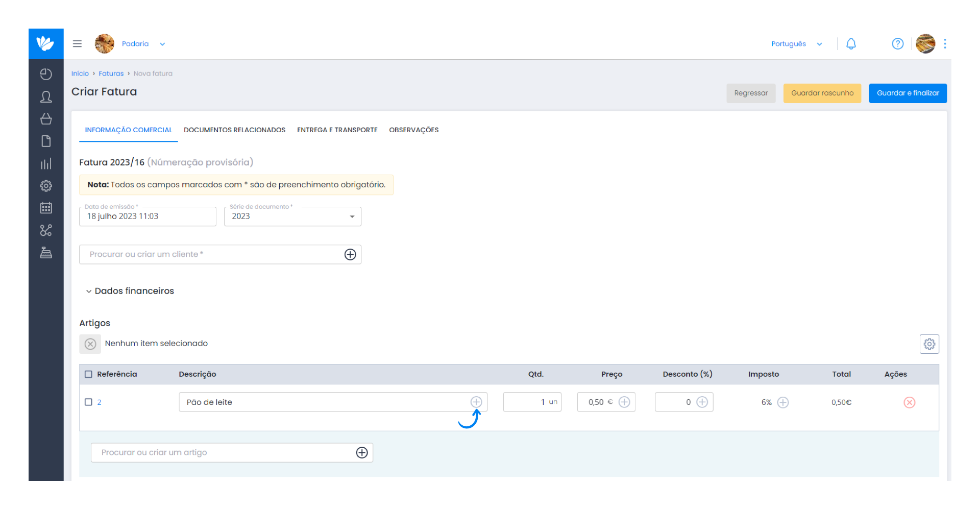Image resolution: width=980 pixels, height=509 pixels.
Task: Click the Qtd. column header
Action: (536, 374)
